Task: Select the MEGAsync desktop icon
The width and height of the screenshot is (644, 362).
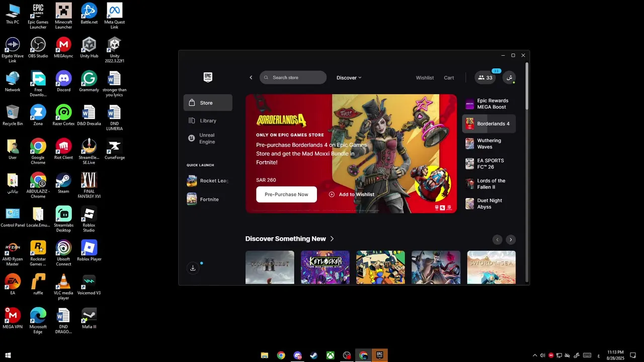Action: click(x=63, y=47)
